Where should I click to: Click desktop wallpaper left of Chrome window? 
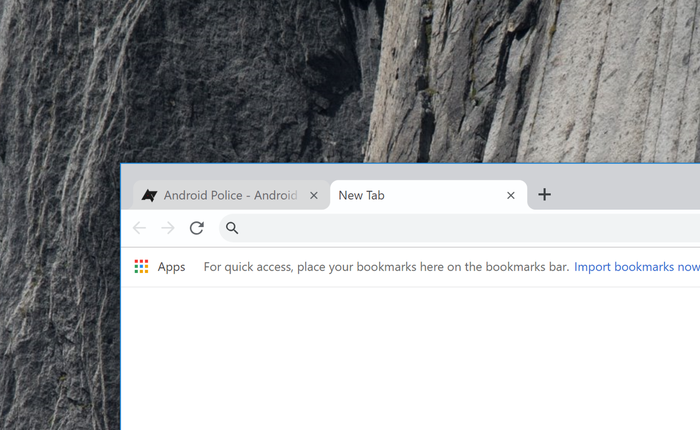click(x=60, y=300)
